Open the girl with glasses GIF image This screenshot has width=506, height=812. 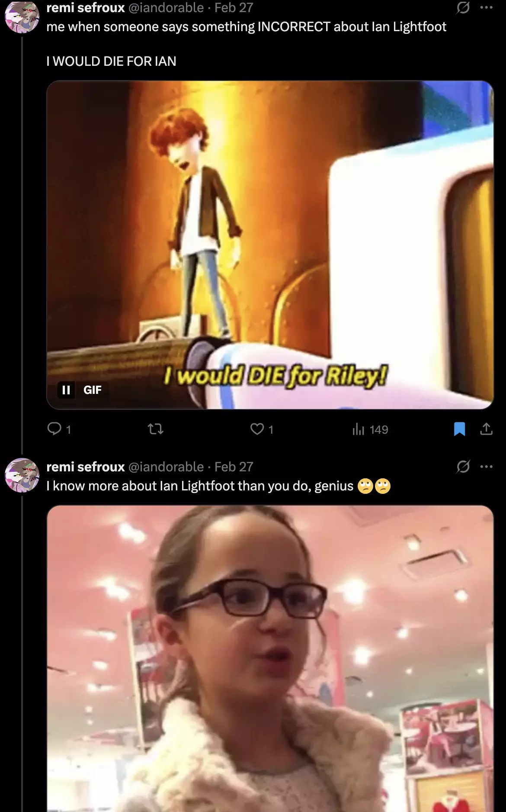click(x=270, y=658)
